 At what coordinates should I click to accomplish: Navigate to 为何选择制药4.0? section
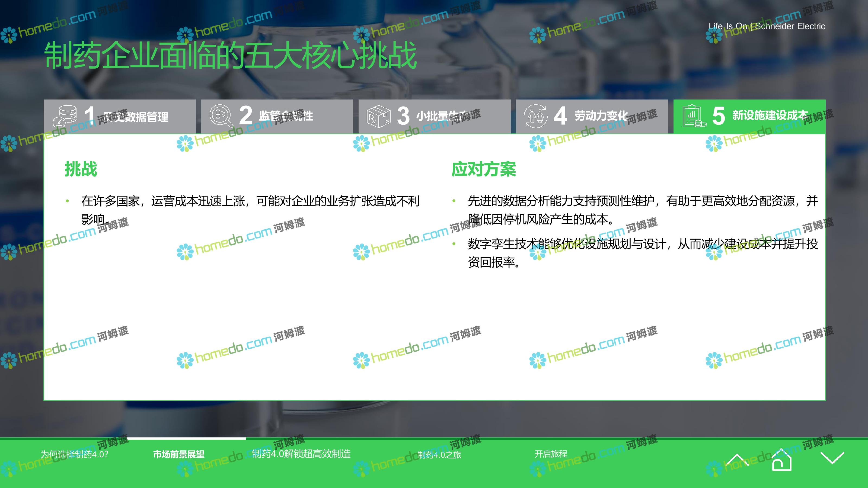click(x=75, y=454)
